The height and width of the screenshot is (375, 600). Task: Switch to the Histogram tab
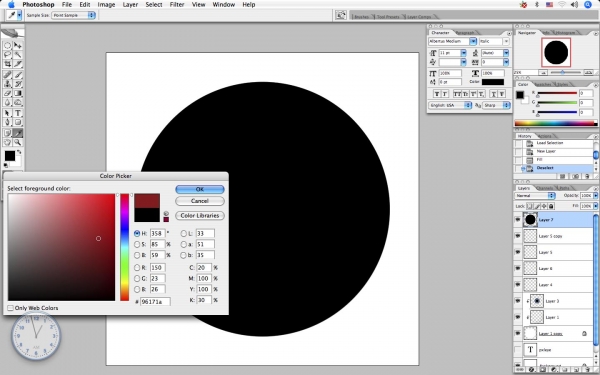pos(565,33)
